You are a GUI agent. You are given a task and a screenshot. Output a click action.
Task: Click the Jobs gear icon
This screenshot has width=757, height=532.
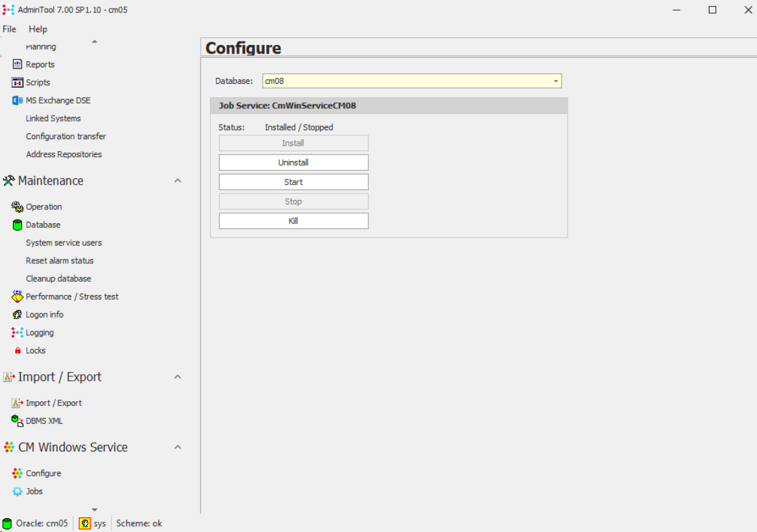click(x=17, y=492)
